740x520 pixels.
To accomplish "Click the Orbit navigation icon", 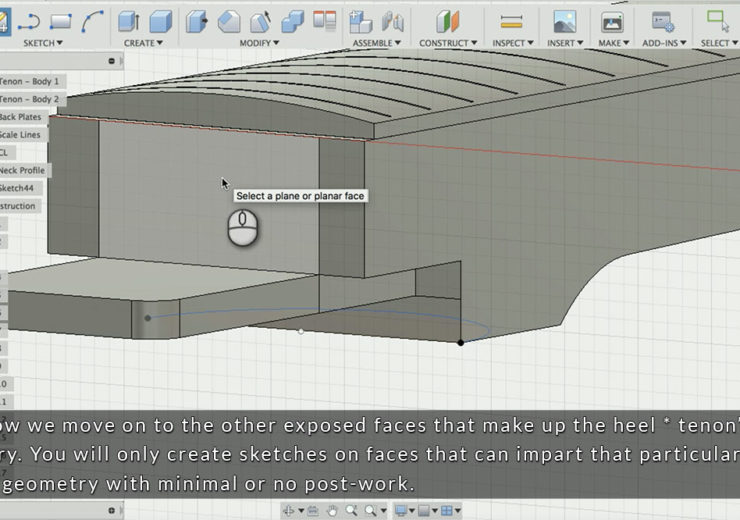I will tap(290, 511).
